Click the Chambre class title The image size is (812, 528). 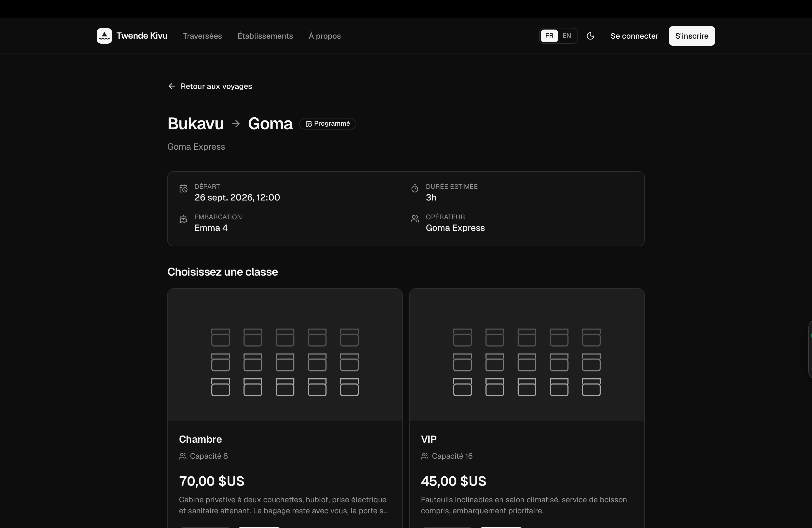tap(200, 439)
